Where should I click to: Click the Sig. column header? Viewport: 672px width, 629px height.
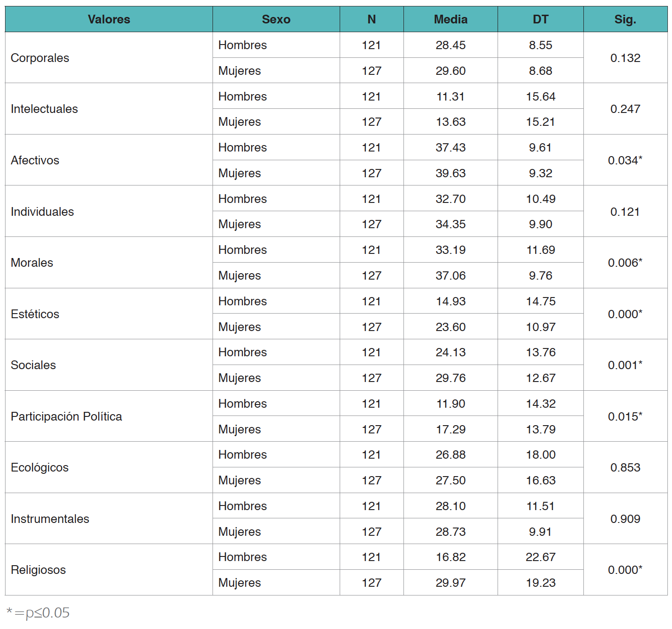625,19
